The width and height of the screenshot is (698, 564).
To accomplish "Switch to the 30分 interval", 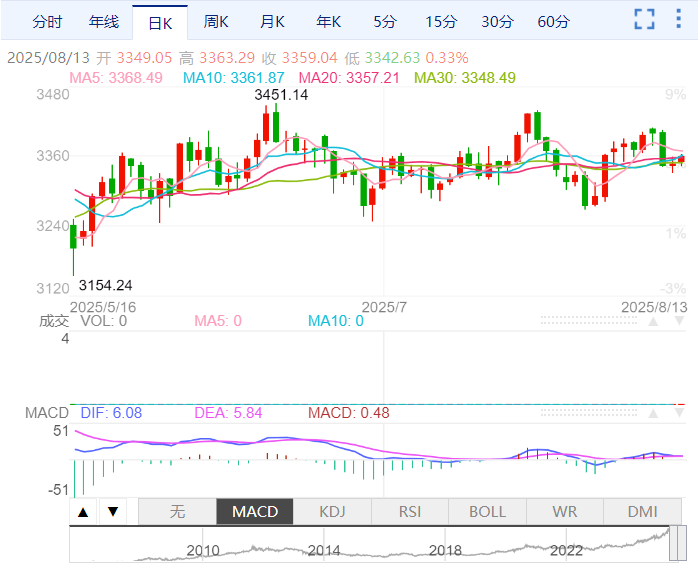I will [496, 21].
